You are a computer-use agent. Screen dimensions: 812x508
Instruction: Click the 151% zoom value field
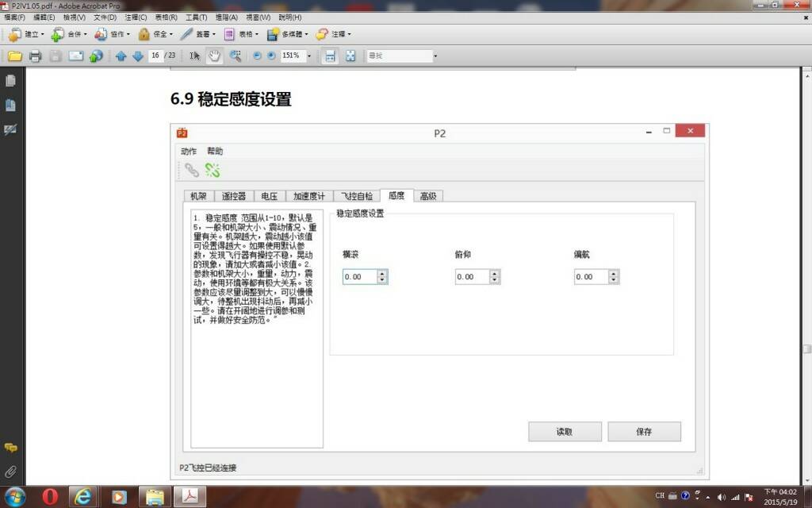click(x=293, y=56)
